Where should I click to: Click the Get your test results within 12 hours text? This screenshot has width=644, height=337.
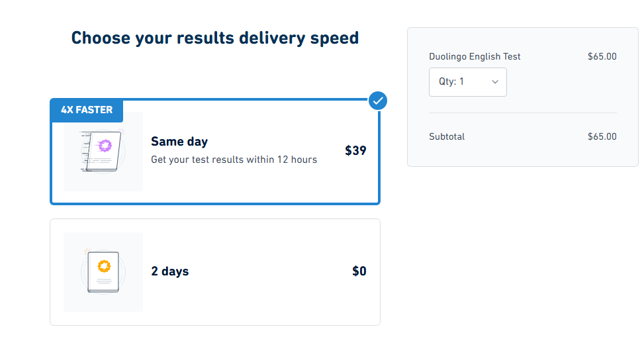point(234,160)
